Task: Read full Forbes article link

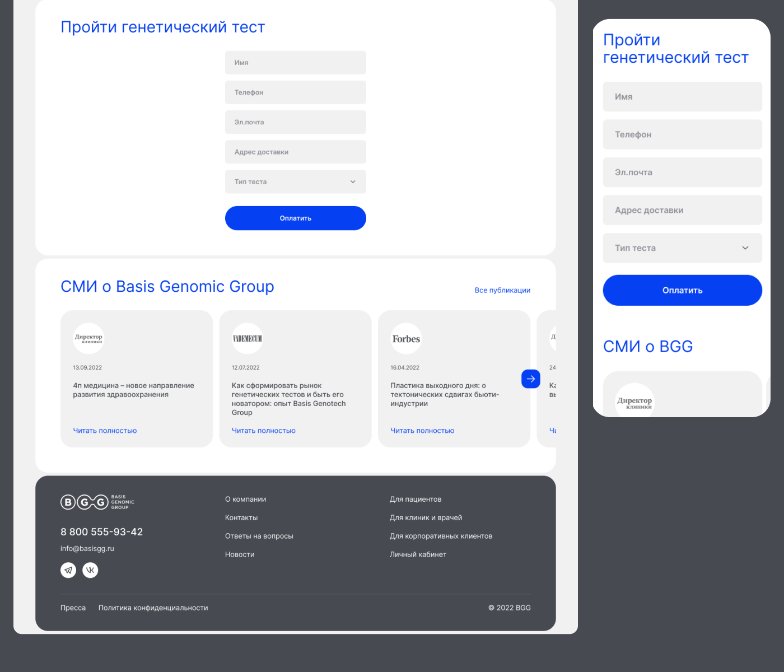Action: click(422, 431)
